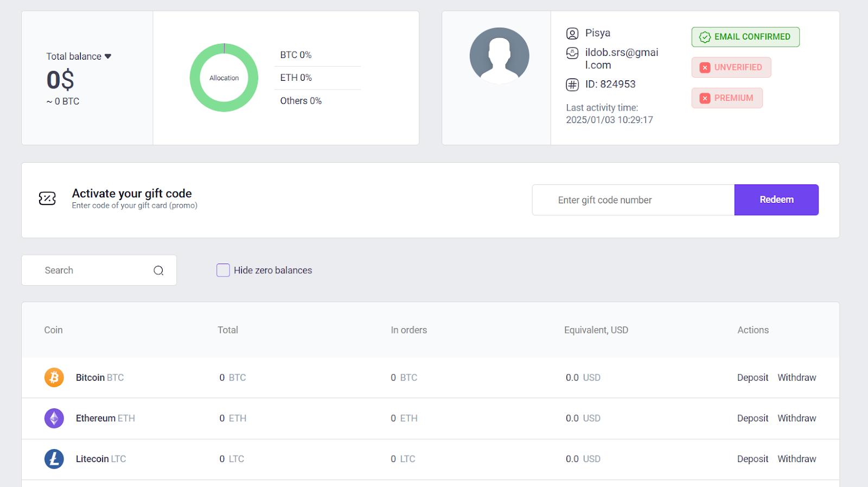
Task: Click Deposit for Bitcoin
Action: [752, 377]
